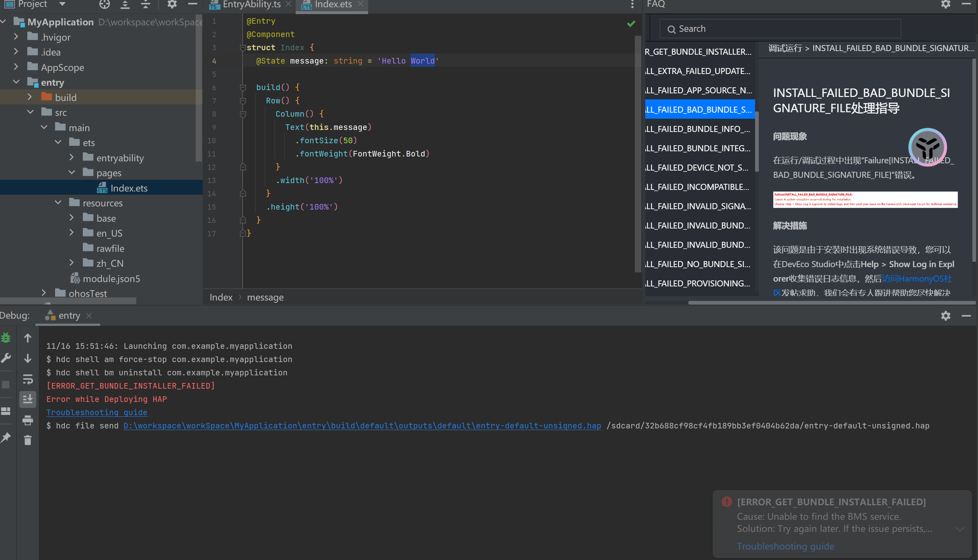Toggle soft-wrap in the console

pos(28,379)
